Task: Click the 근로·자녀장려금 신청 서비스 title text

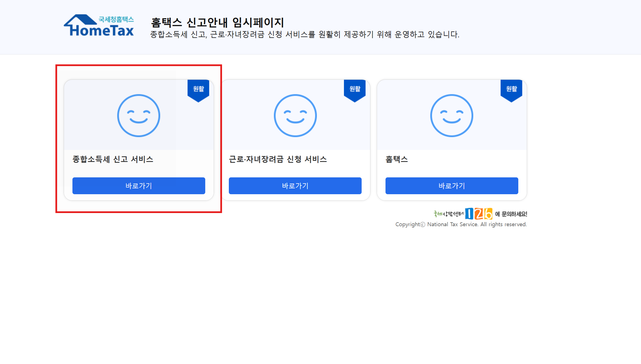Action: click(x=278, y=159)
